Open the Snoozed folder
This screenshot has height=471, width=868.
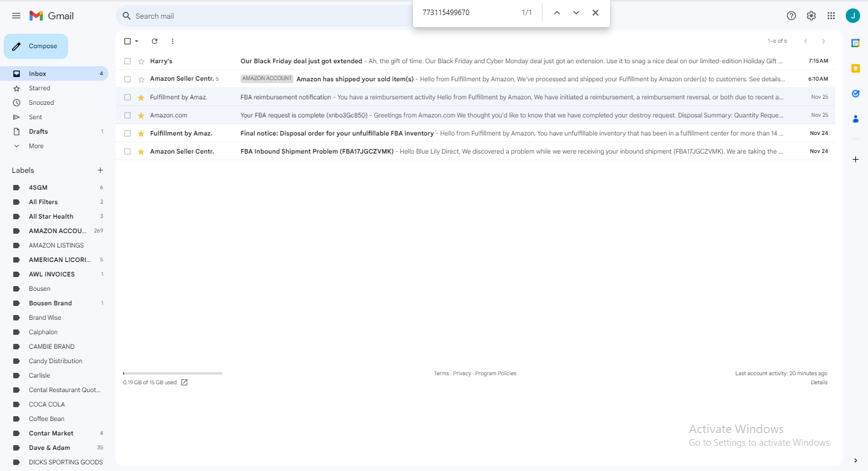[x=54, y=102]
